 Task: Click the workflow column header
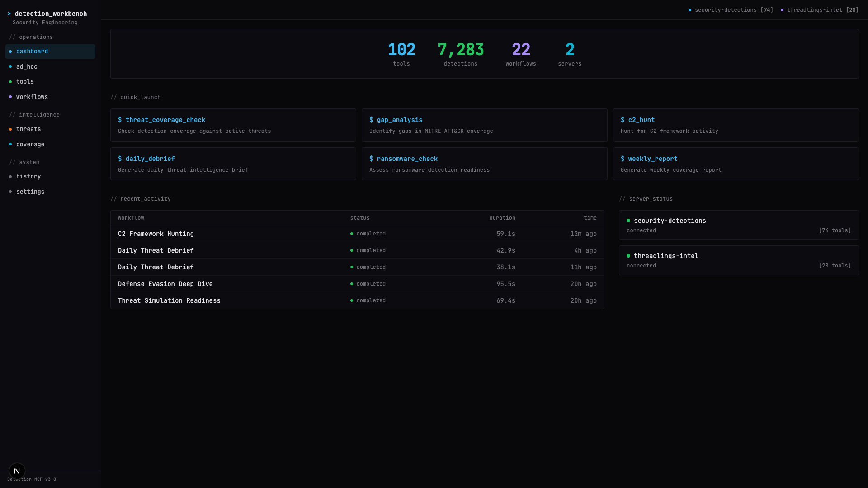tap(131, 218)
